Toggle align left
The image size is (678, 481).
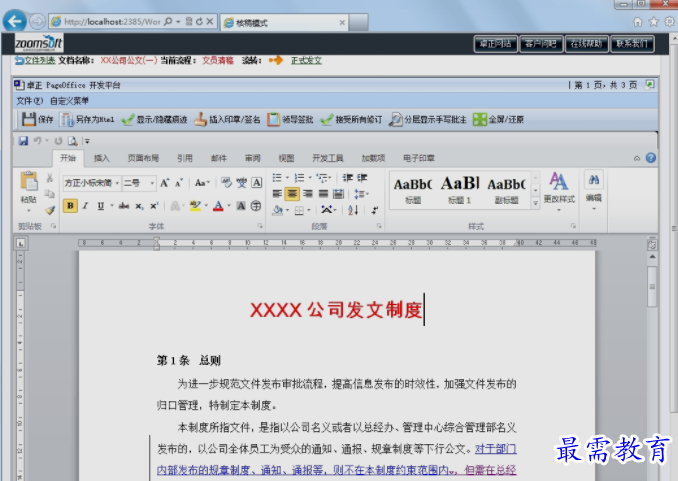tap(277, 194)
